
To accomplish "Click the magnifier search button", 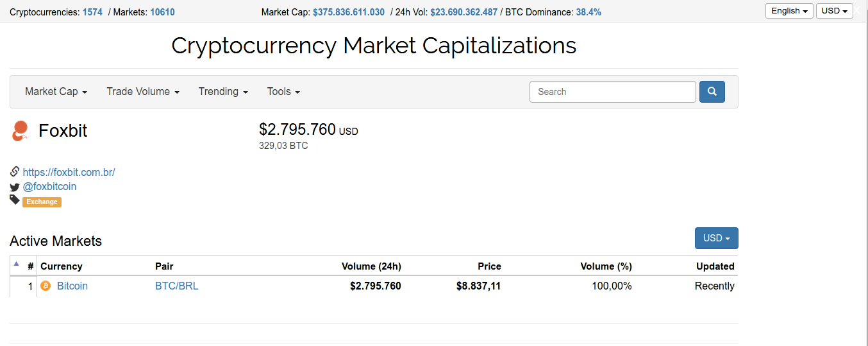I will point(712,92).
